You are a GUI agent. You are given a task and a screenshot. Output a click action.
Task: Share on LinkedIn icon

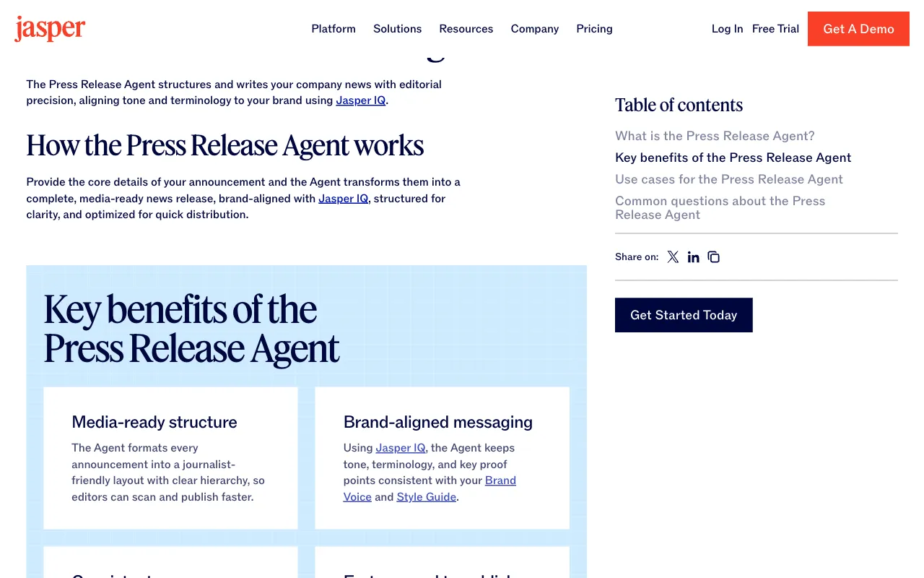tap(693, 256)
